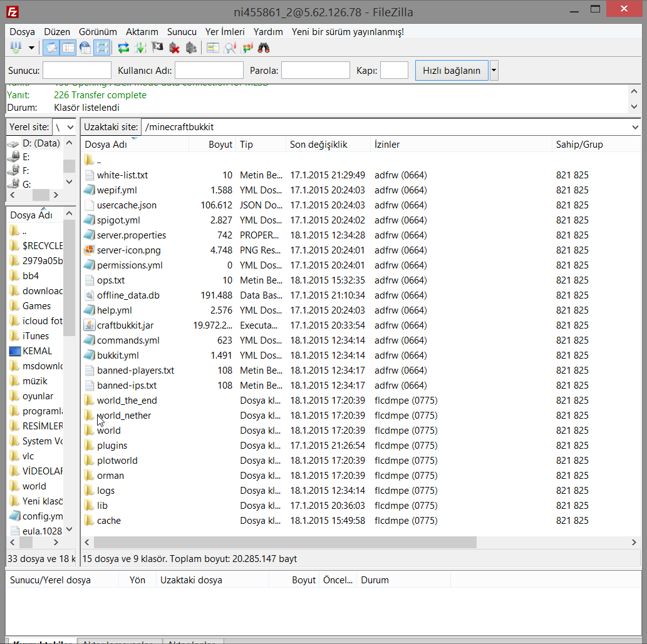
Task: Open the quickconnect history dropdown arrow
Action: click(x=494, y=71)
